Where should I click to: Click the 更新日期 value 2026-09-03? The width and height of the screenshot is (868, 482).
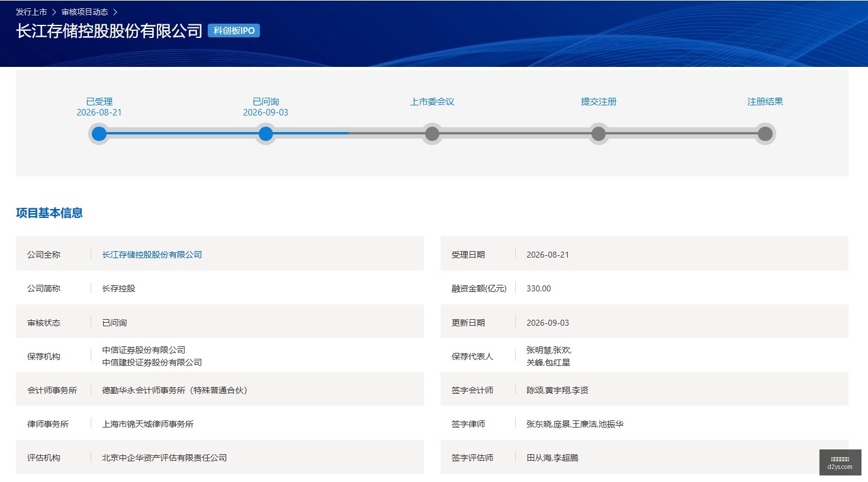click(x=548, y=323)
